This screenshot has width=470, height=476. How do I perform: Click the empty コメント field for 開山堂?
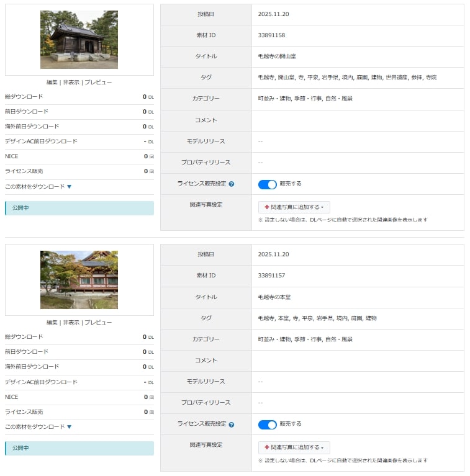[357, 120]
